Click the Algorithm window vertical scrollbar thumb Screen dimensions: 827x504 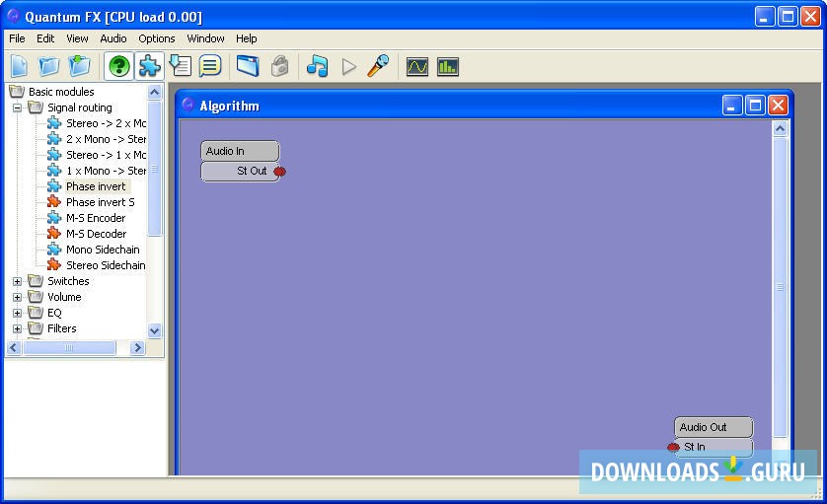click(x=780, y=287)
